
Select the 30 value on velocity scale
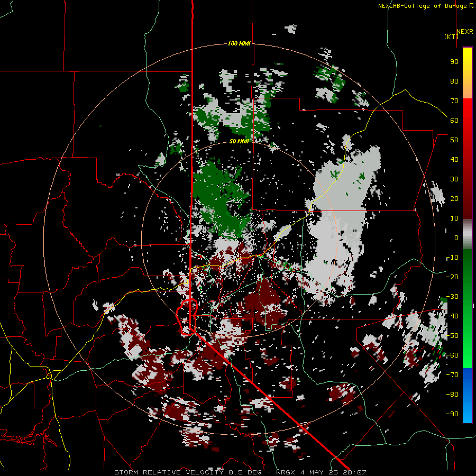coord(454,179)
